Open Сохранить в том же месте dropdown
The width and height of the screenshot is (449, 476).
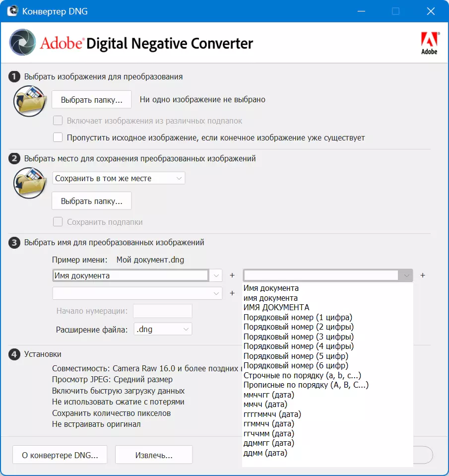[x=119, y=178]
